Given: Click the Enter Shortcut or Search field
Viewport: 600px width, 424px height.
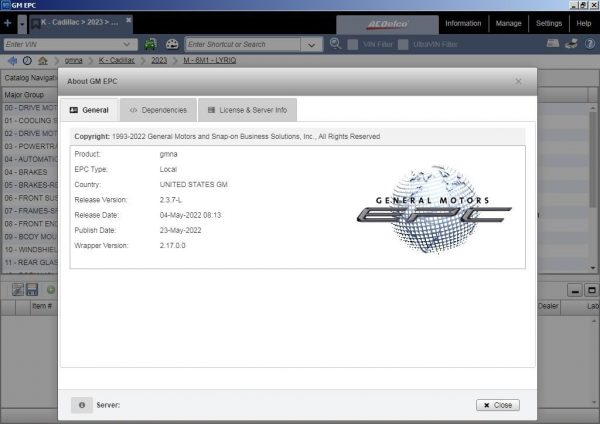Looking at the screenshot, I should [243, 44].
